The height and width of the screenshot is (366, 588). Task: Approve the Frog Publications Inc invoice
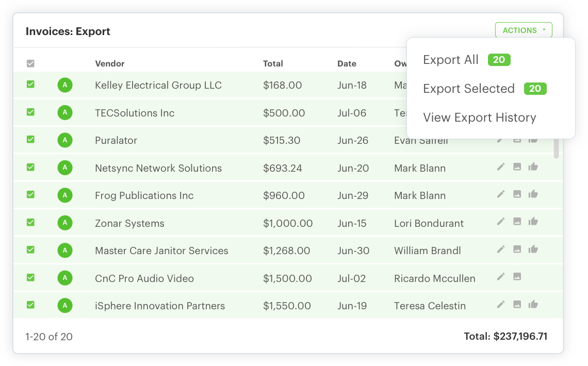pos(533,195)
